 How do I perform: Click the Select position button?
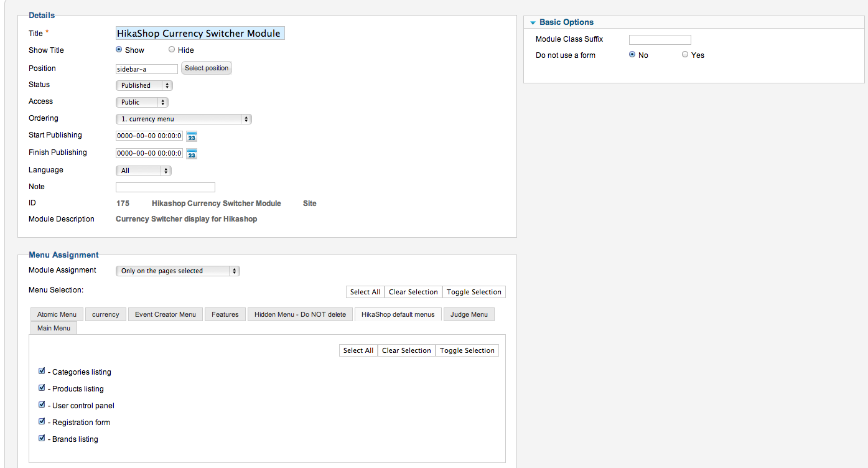pyautogui.click(x=207, y=68)
